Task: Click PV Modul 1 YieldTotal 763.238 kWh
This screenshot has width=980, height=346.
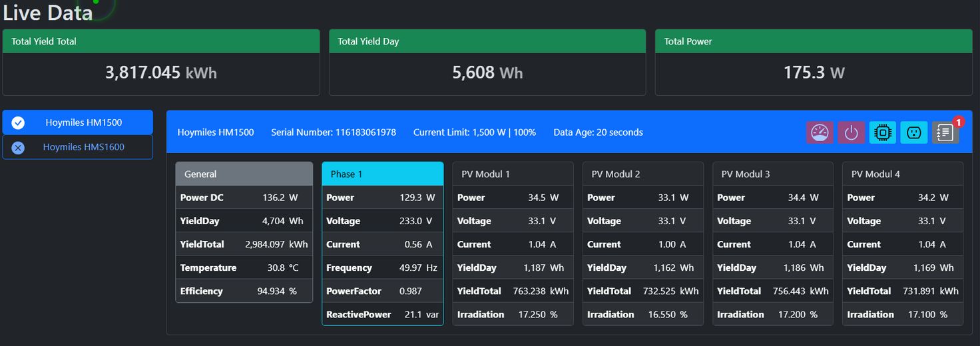Action: tap(541, 291)
